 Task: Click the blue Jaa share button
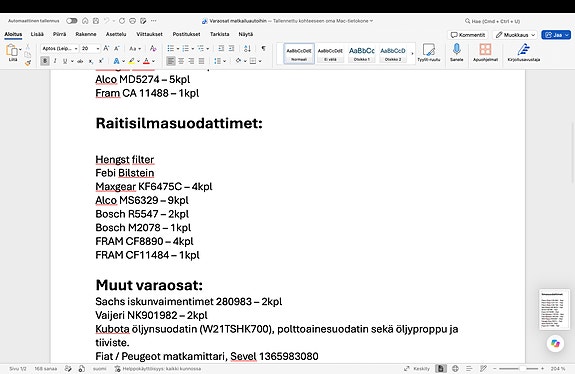[x=556, y=35]
